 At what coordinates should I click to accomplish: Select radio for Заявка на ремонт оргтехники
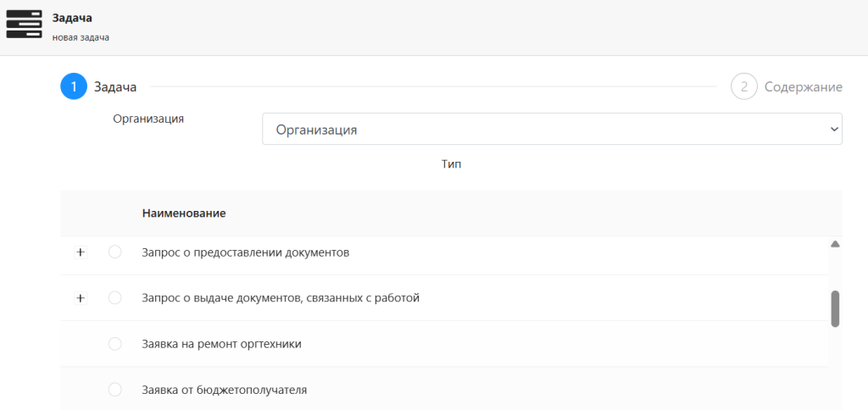pyautogui.click(x=114, y=344)
